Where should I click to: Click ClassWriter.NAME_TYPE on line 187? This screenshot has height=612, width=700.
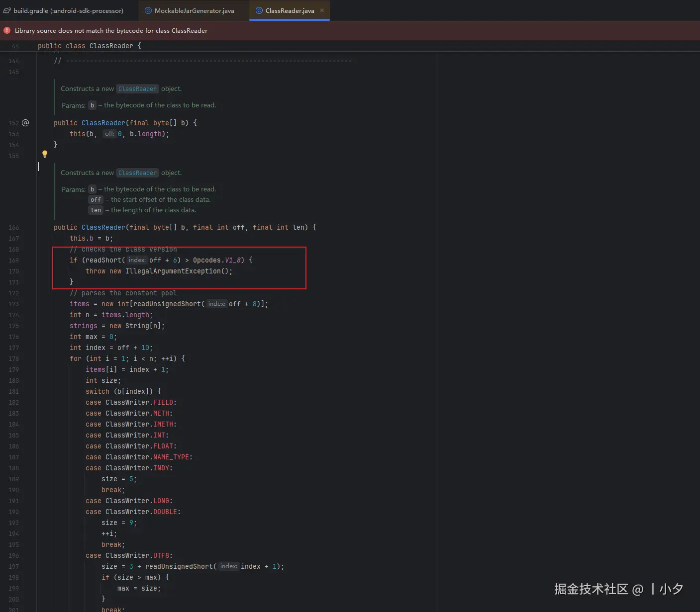147,457
